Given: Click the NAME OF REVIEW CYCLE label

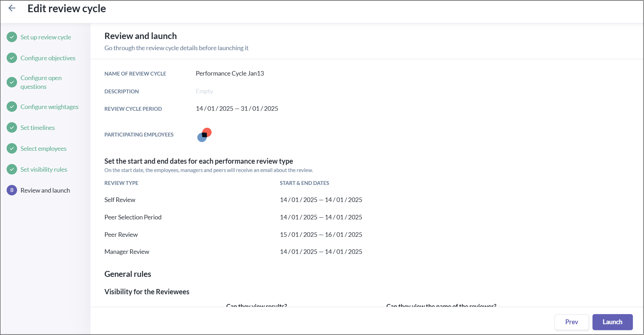Looking at the screenshot, I should coord(135,74).
